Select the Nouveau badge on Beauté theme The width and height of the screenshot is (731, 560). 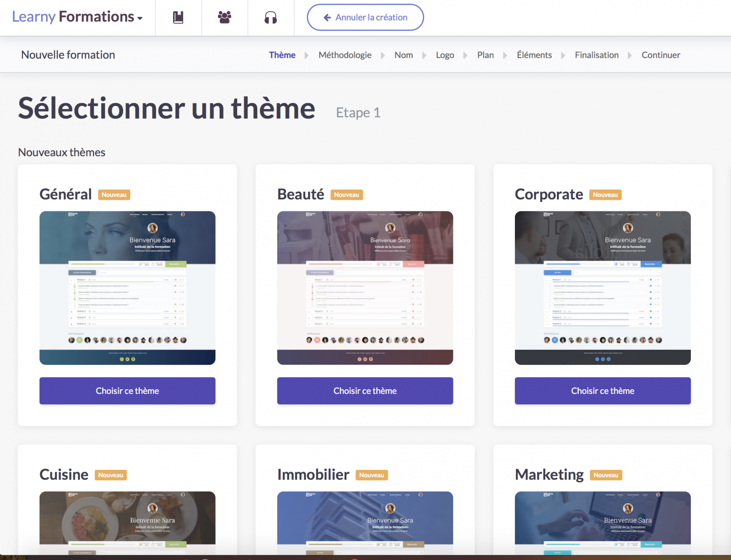346,195
